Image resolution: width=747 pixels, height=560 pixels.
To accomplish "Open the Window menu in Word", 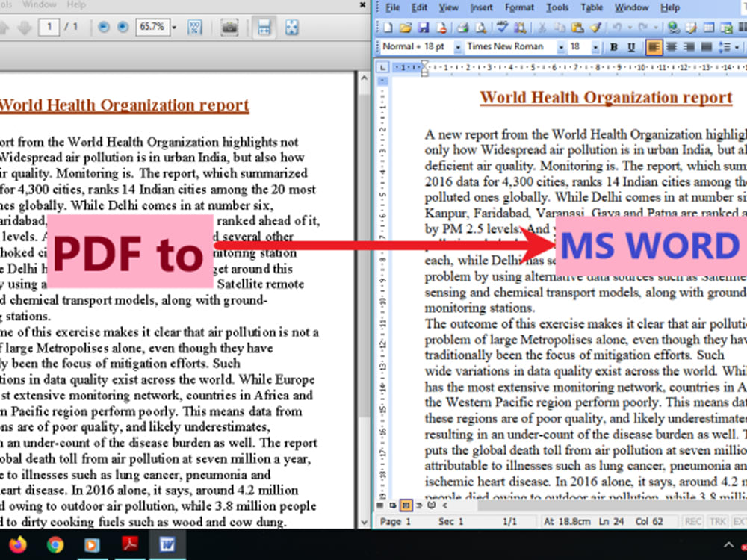I will pos(631,7).
